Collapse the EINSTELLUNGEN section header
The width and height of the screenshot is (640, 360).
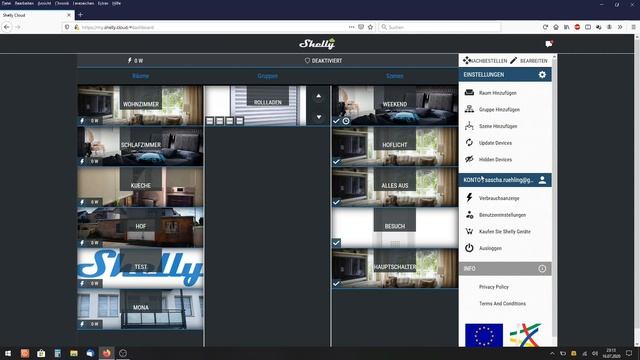[505, 75]
